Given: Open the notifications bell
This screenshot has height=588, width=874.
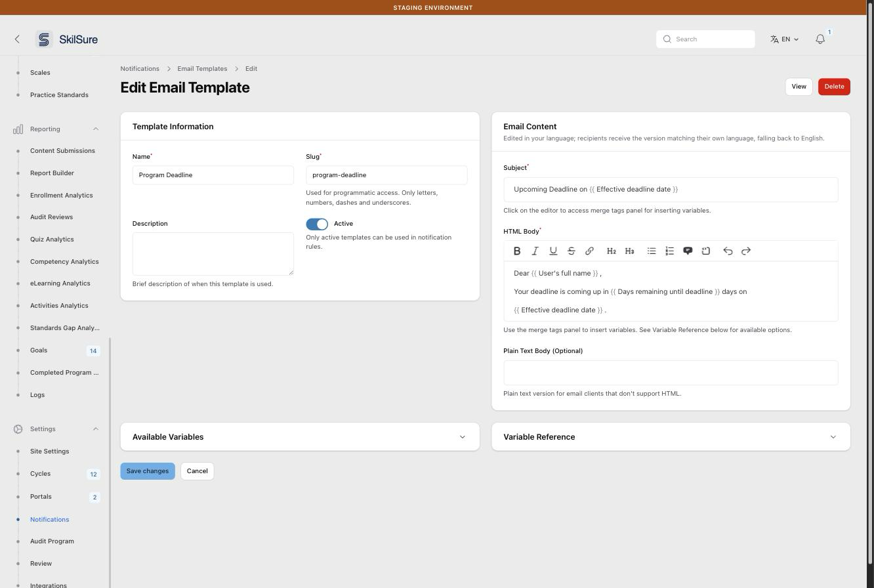Looking at the screenshot, I should tap(820, 39).
